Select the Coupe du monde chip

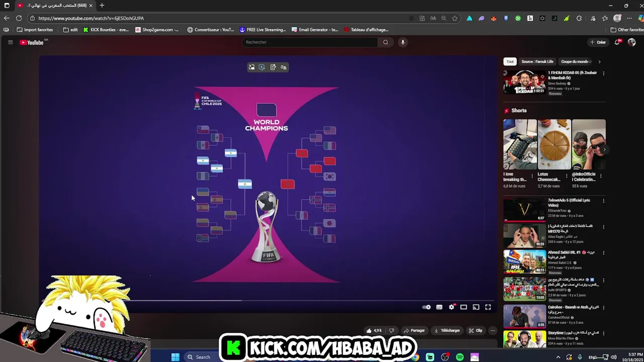(576, 61)
